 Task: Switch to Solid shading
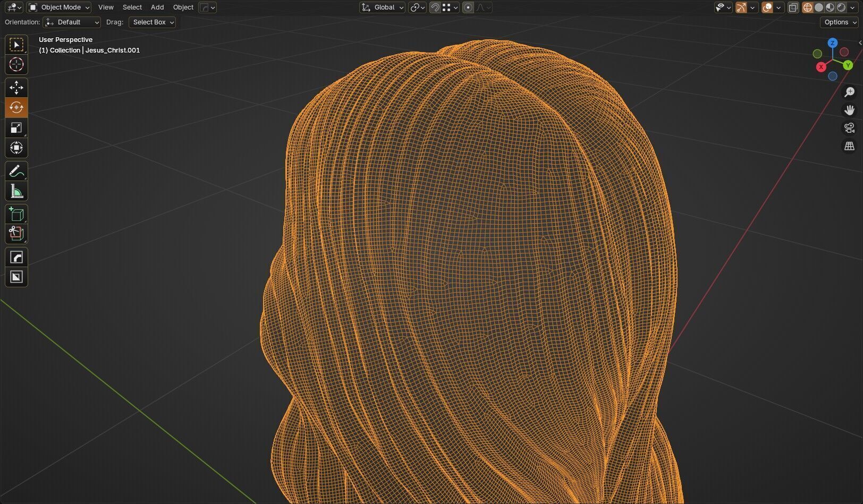819,7
